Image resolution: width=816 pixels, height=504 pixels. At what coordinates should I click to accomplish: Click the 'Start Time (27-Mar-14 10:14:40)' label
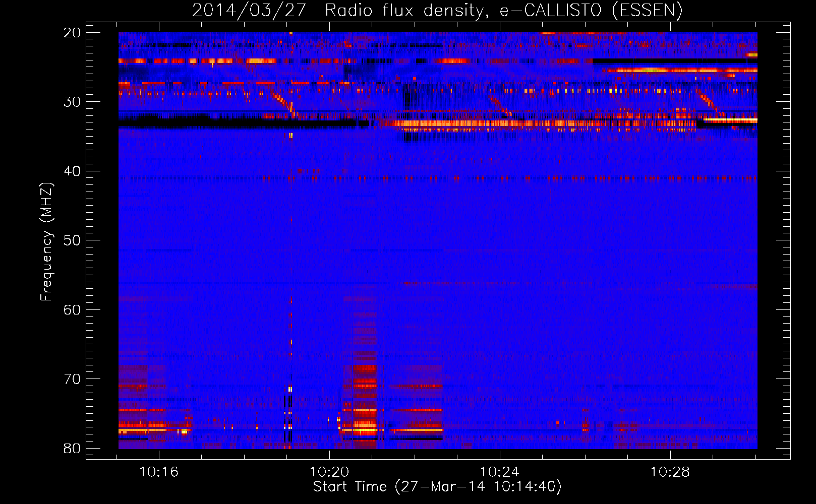click(x=437, y=487)
